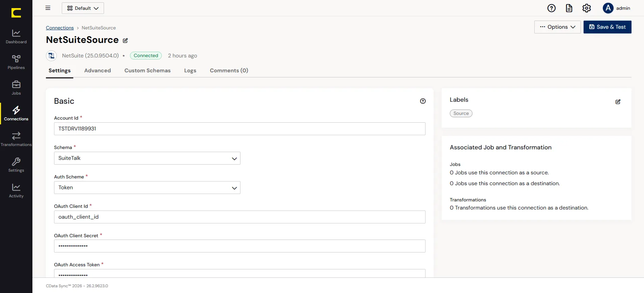This screenshot has height=293, width=644.
Task: Open Basic section help icon
Action: 423,101
